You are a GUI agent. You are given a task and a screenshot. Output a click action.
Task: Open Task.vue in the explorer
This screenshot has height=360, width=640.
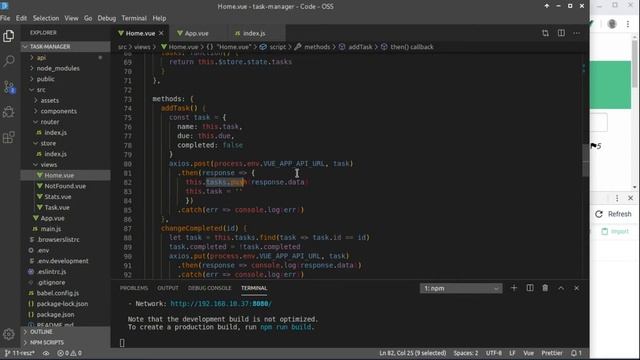(x=65, y=207)
